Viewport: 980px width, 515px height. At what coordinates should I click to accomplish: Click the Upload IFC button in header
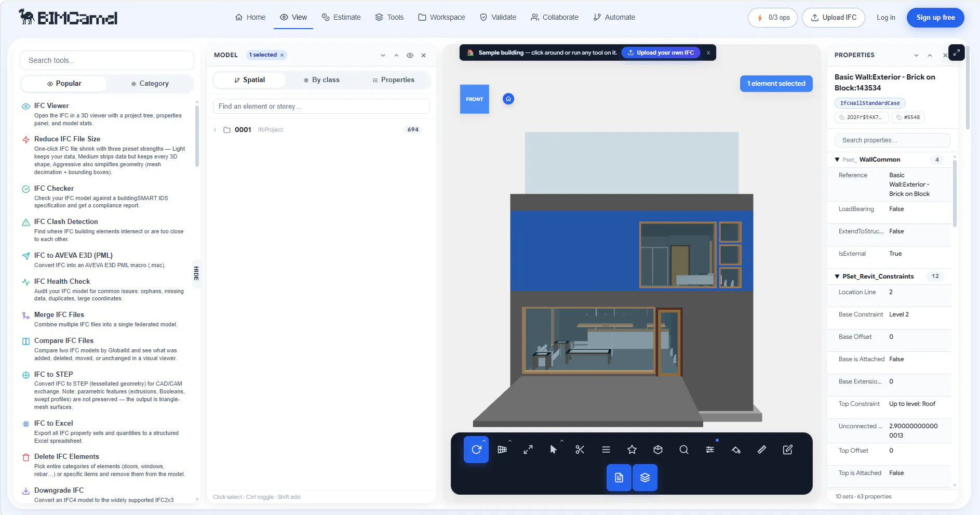(x=834, y=18)
